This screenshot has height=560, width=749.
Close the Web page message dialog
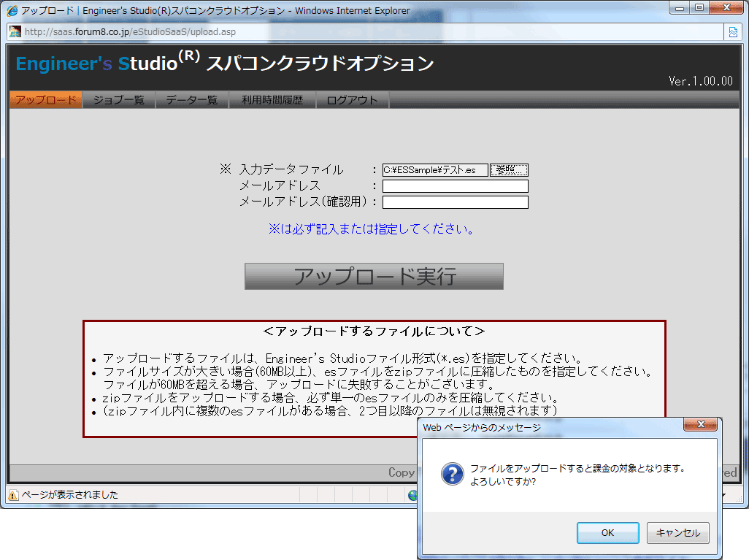click(700, 424)
